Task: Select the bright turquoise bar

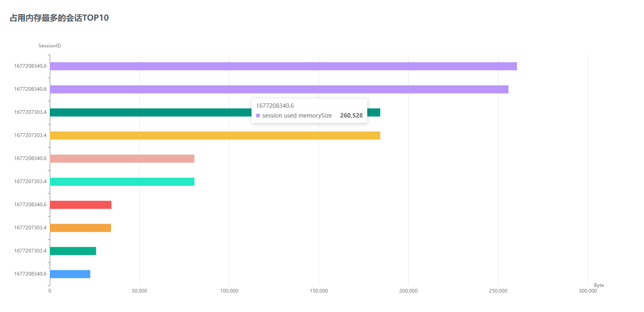Action: pos(122,182)
